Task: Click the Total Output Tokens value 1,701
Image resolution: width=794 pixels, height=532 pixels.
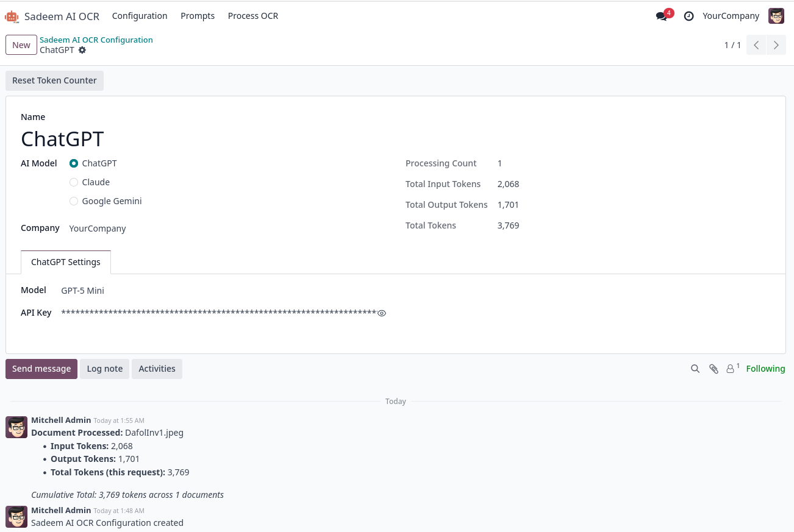Action: [x=508, y=205]
